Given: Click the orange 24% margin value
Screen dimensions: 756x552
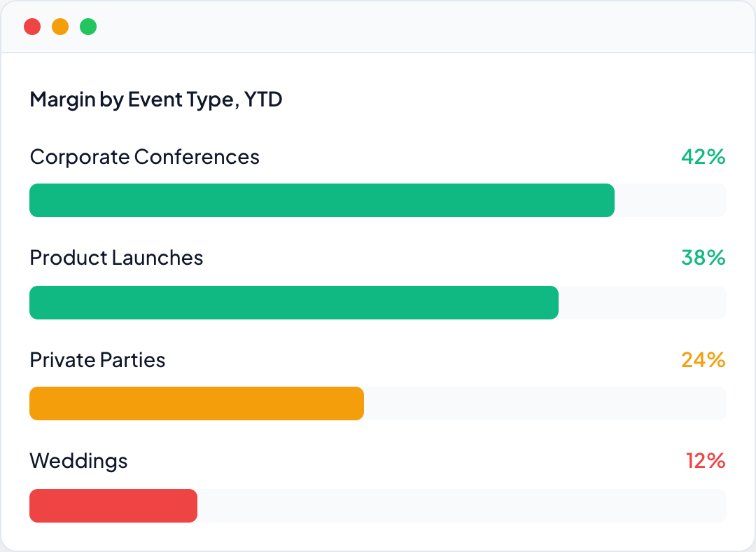Looking at the screenshot, I should point(703,360).
